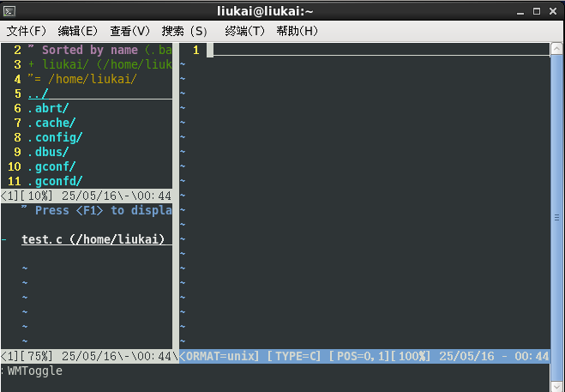Click the FORMAT=unix status text
This screenshot has height=392, width=565.
tap(219, 356)
